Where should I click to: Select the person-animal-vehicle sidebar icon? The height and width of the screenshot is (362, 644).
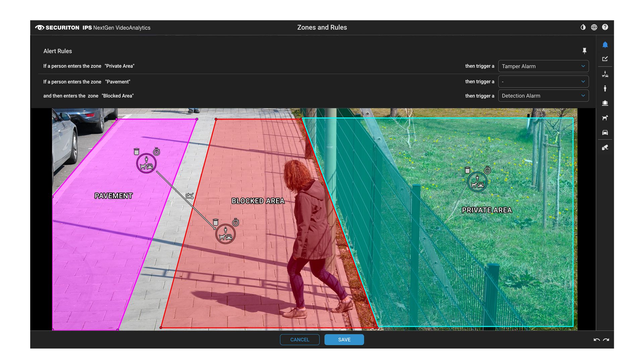[605, 74]
